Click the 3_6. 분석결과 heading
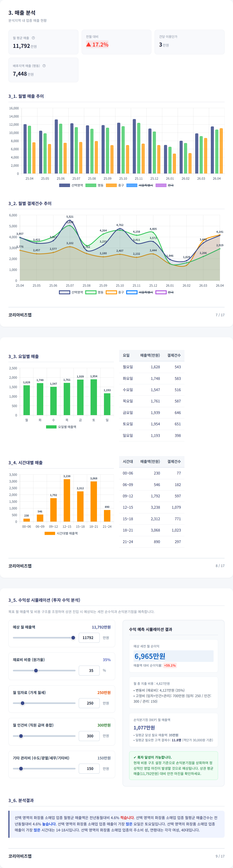The height and width of the screenshot is (868, 233). coord(21,800)
